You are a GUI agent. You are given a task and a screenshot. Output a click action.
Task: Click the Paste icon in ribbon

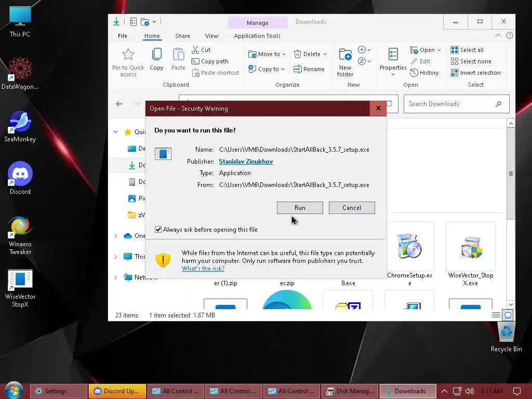click(178, 54)
